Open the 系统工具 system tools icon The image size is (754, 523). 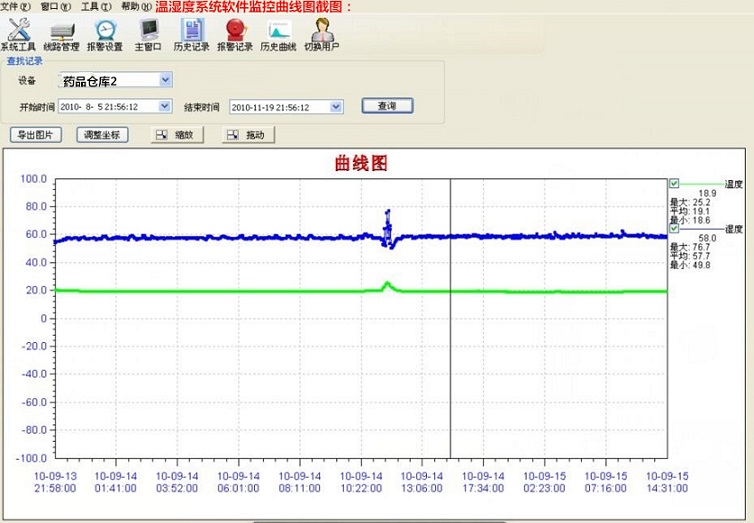(18, 35)
